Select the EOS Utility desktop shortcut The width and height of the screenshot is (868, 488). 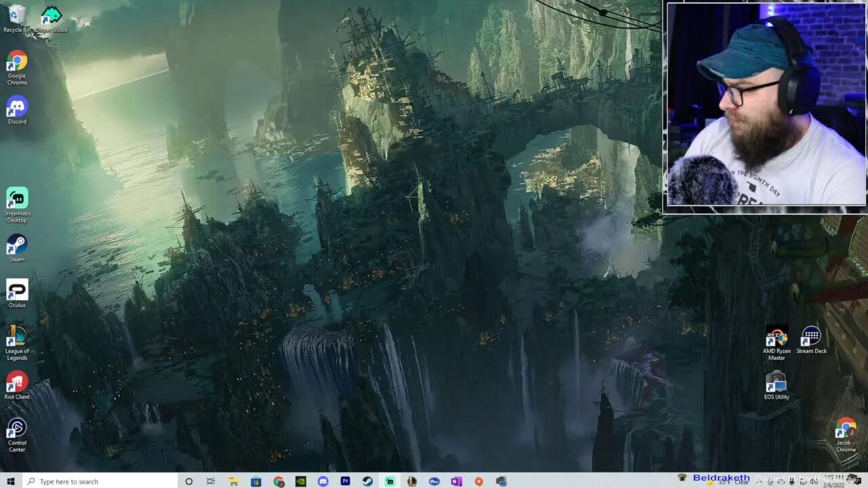tap(776, 386)
